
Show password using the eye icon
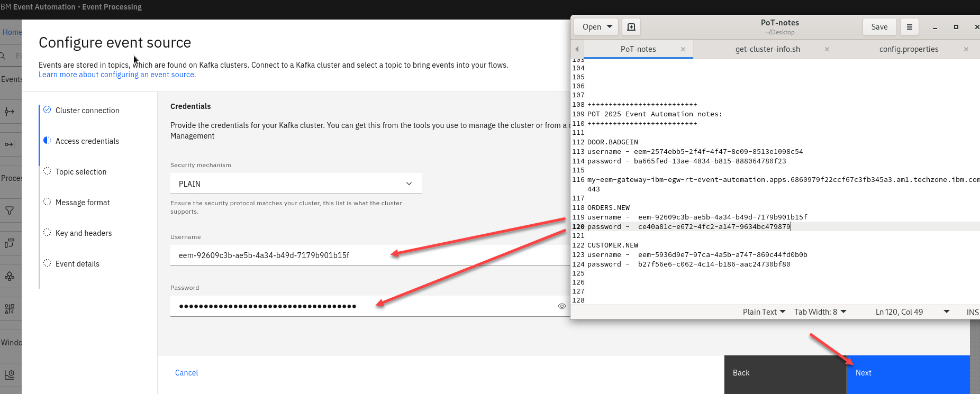[x=561, y=306]
